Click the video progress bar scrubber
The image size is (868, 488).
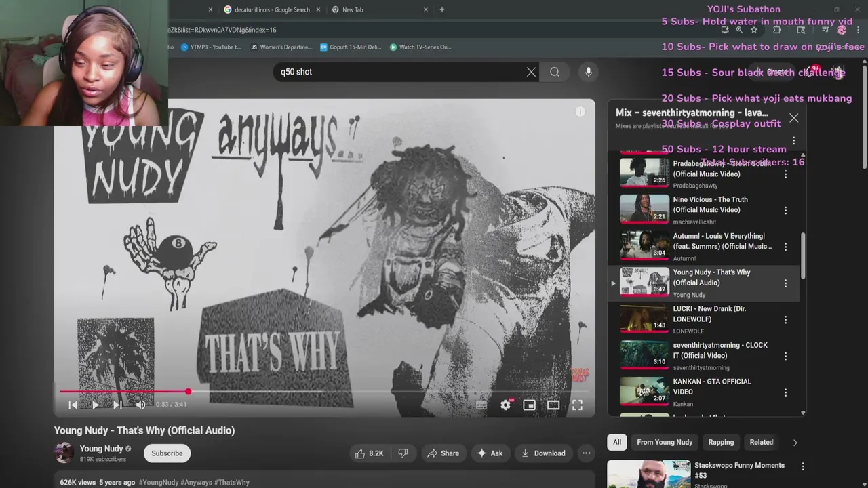coord(188,391)
